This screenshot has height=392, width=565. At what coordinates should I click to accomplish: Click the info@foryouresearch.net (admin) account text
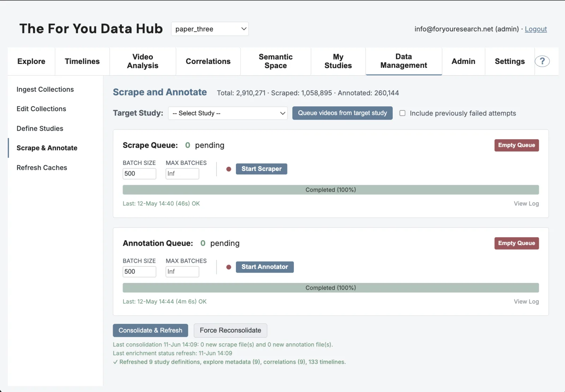(466, 29)
